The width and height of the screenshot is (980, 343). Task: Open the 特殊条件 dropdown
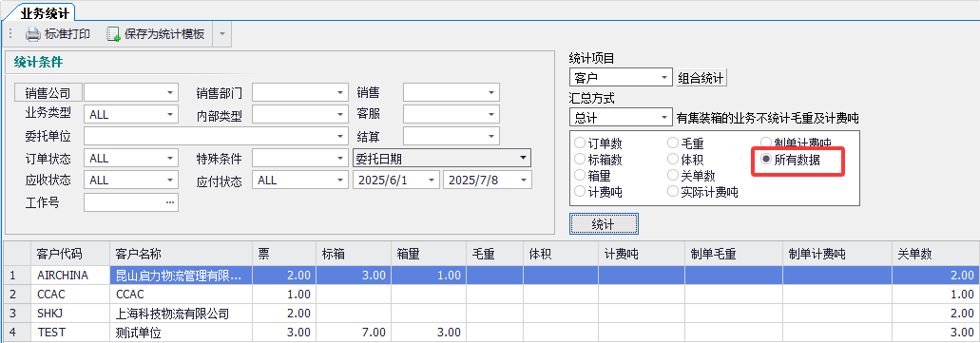(x=340, y=158)
